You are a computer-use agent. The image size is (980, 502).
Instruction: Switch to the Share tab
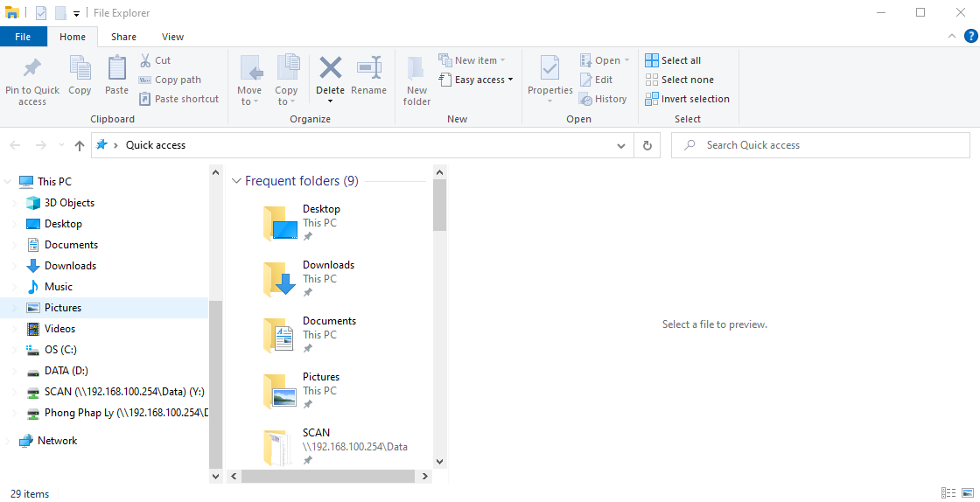[123, 37]
